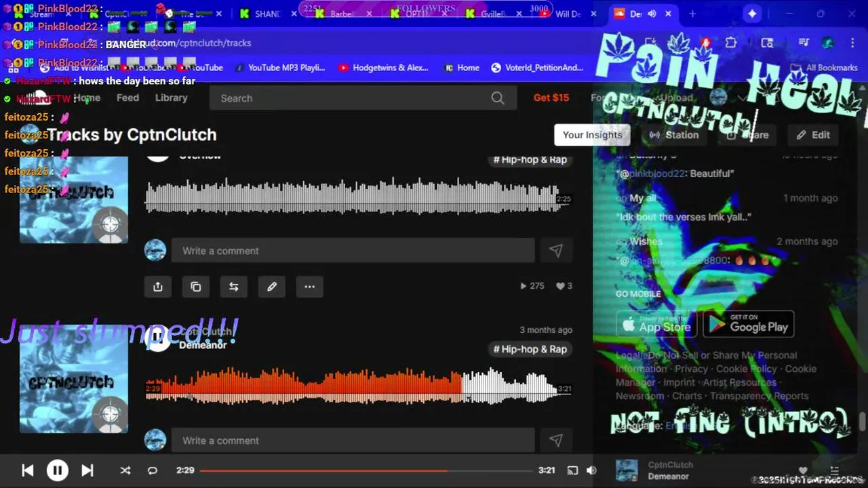Toggle shuffle in the player bar

pyautogui.click(x=125, y=470)
